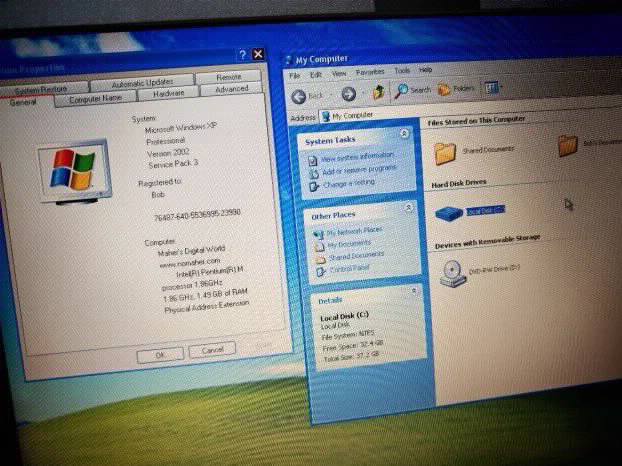Go up one folder level icon

[x=378, y=92]
